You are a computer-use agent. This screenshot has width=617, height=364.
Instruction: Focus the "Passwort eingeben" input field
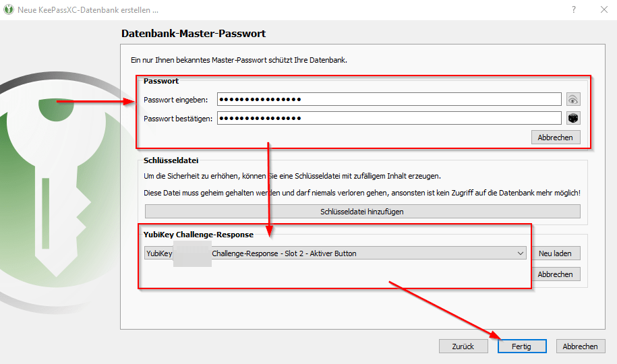[389, 100]
